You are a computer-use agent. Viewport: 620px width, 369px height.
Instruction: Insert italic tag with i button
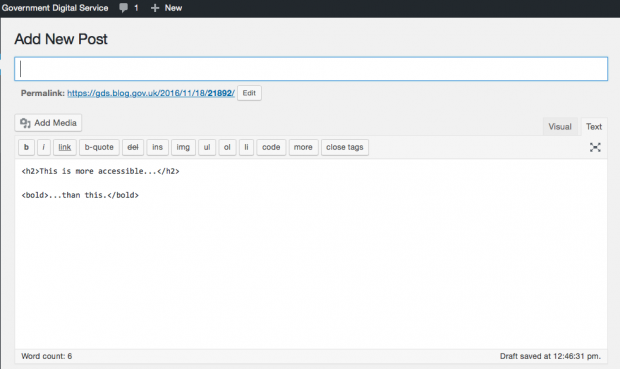click(43, 147)
